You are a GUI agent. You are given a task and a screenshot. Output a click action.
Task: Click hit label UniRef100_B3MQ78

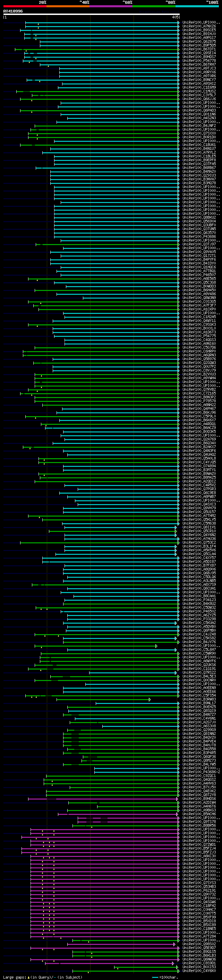[199, 183]
